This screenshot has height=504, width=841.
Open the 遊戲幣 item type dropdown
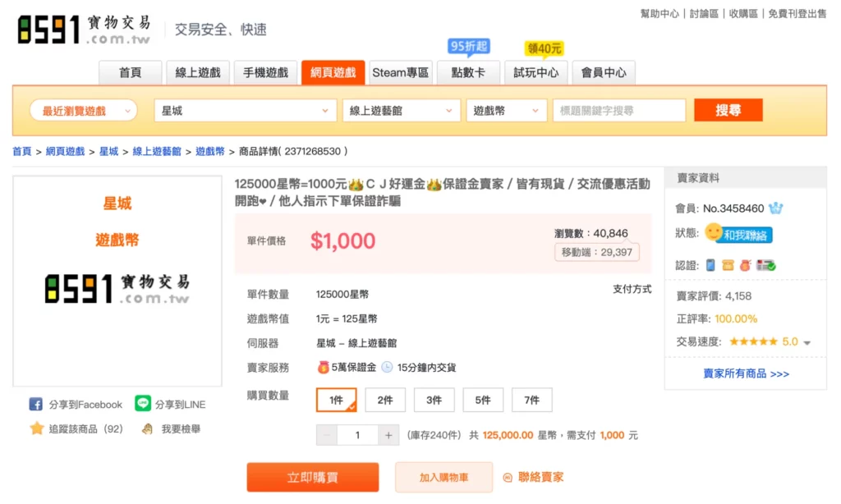coord(505,111)
